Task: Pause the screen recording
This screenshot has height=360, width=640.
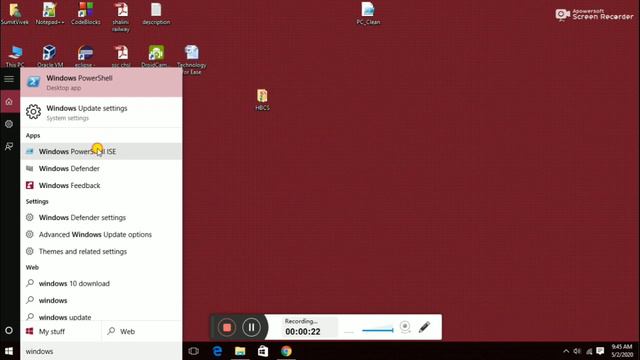Action: [x=251, y=327]
